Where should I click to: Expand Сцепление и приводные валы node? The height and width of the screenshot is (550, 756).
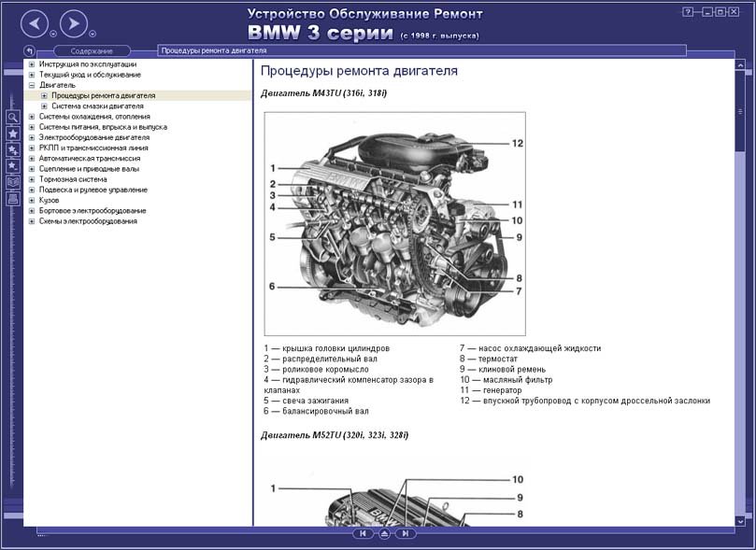point(32,169)
